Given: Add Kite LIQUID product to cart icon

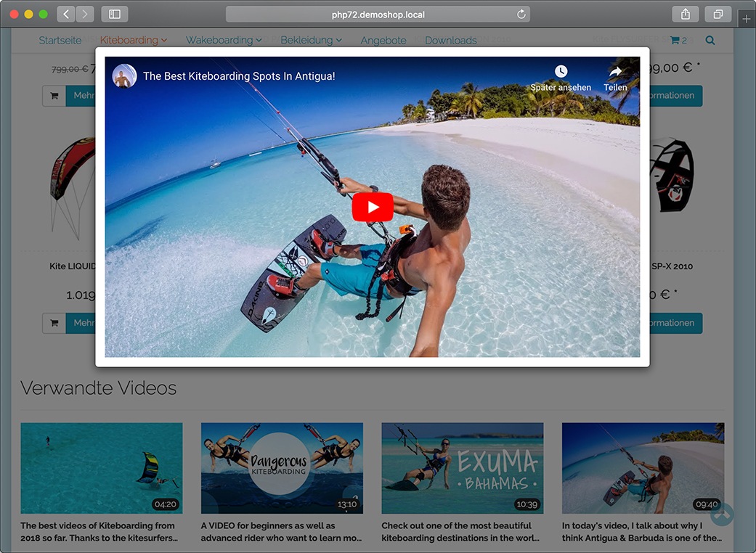Looking at the screenshot, I should pos(54,323).
